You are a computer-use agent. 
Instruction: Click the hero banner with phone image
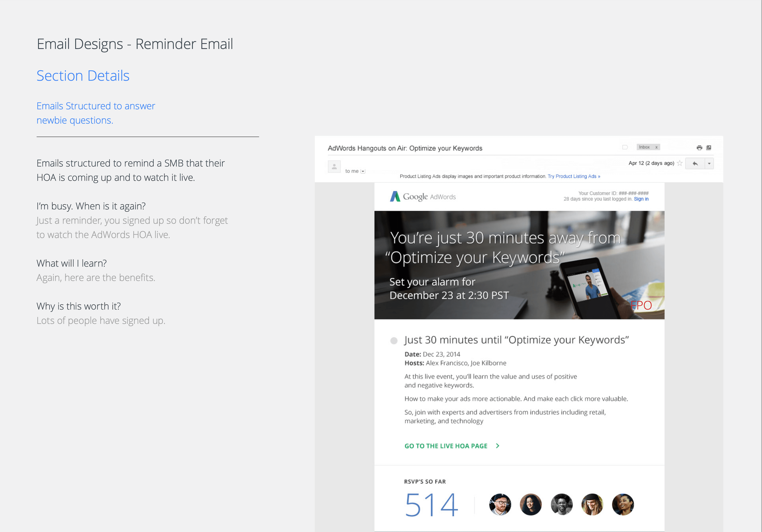tap(519, 265)
